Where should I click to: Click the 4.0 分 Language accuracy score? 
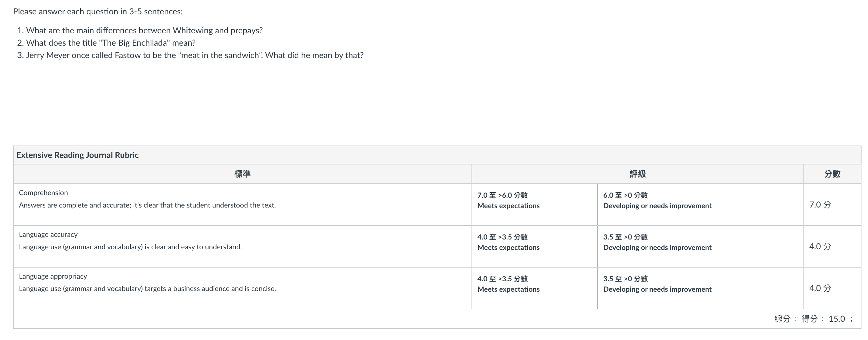click(820, 247)
